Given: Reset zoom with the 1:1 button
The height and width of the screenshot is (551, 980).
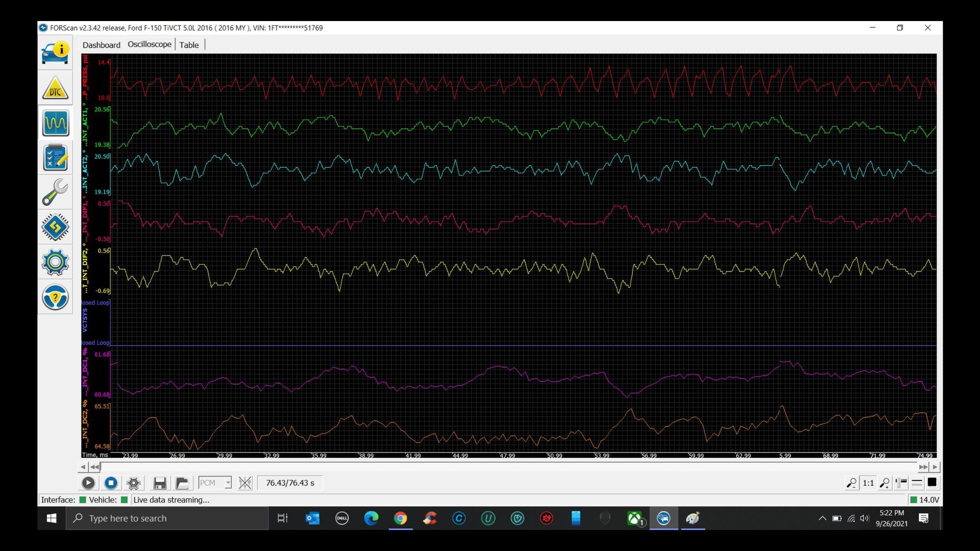Looking at the screenshot, I should [868, 483].
